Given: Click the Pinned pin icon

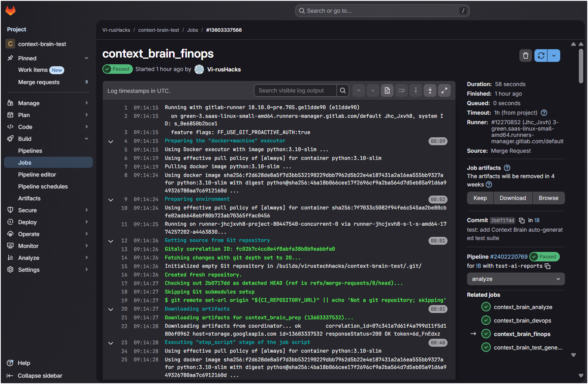Looking at the screenshot, I should click(x=10, y=58).
